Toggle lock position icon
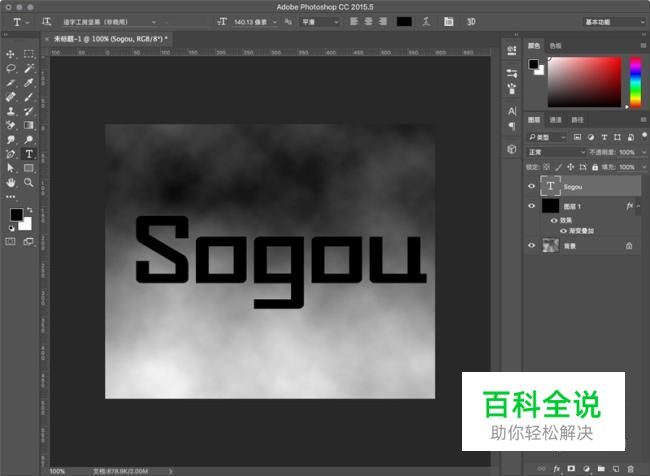This screenshot has height=476, width=650. 571,167
